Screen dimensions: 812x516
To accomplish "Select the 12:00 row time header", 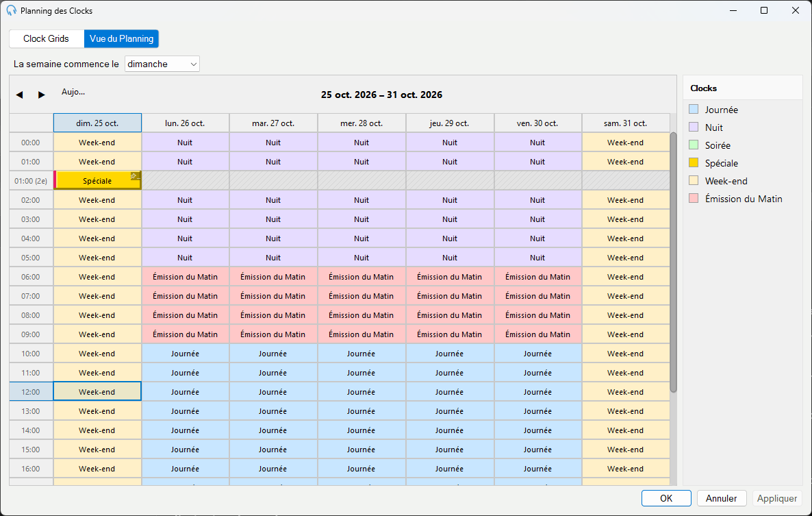I will tap(31, 392).
